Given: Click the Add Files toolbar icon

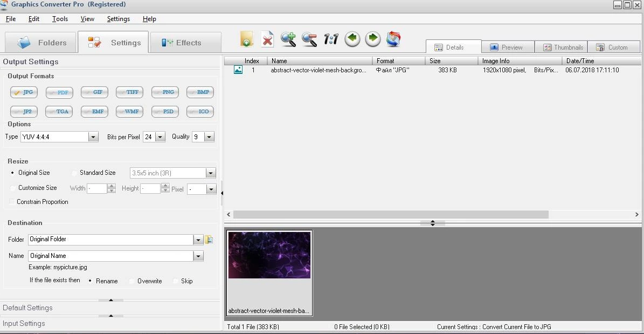Looking at the screenshot, I should (x=247, y=39).
